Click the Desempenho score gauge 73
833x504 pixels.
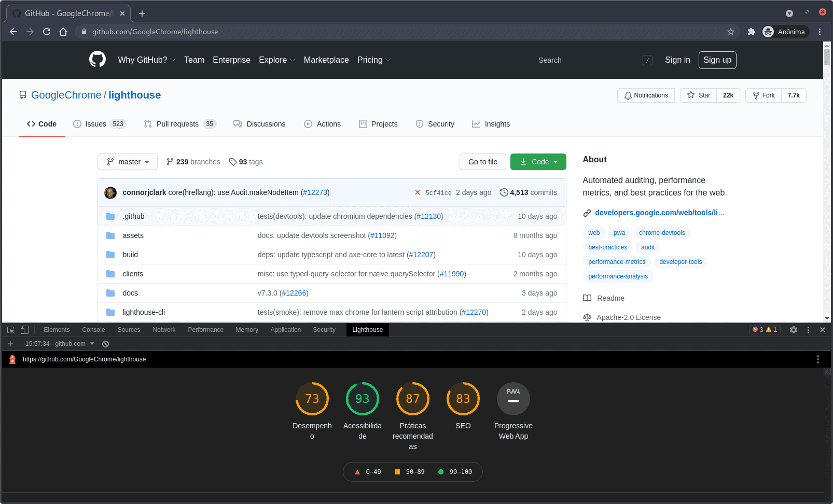pyautogui.click(x=312, y=399)
